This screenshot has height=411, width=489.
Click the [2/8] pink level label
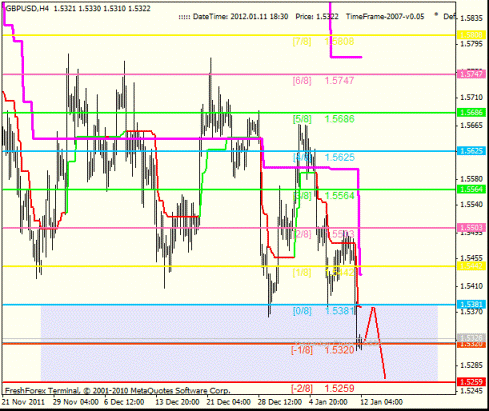point(302,234)
